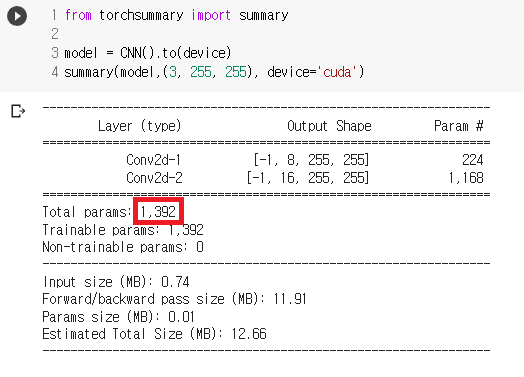Click the output toggle arrow icon
Image resolution: width=524 pixels, height=377 pixels.
click(x=18, y=111)
